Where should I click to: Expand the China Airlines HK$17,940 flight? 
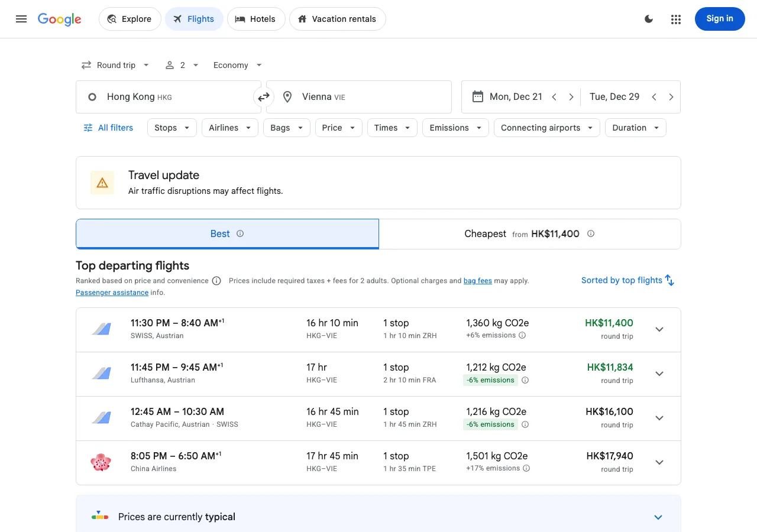[x=659, y=462]
